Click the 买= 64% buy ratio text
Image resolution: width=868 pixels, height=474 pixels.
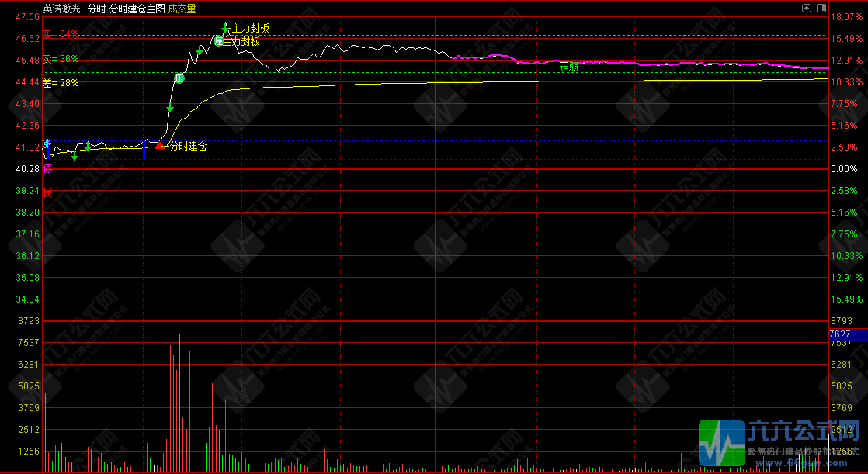coord(61,35)
